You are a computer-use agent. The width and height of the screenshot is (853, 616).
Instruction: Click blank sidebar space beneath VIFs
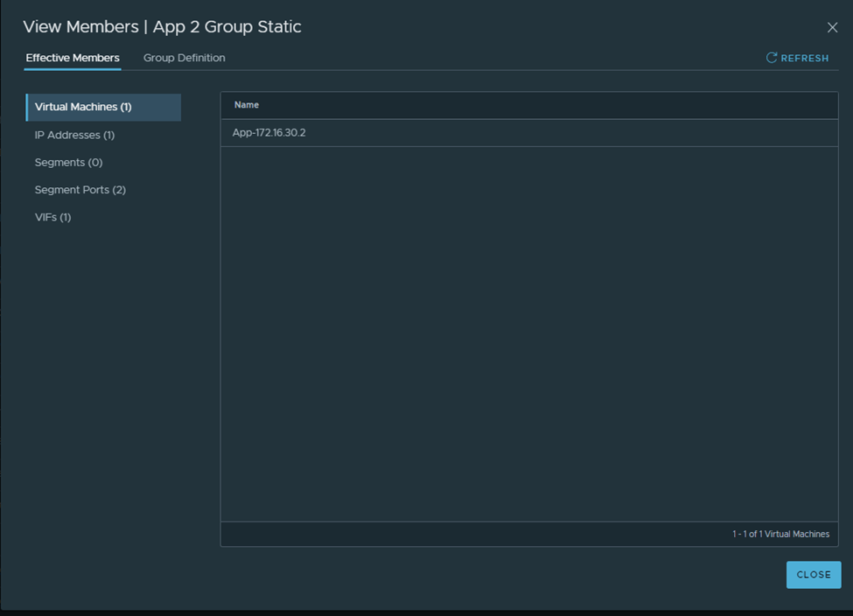coord(103,367)
